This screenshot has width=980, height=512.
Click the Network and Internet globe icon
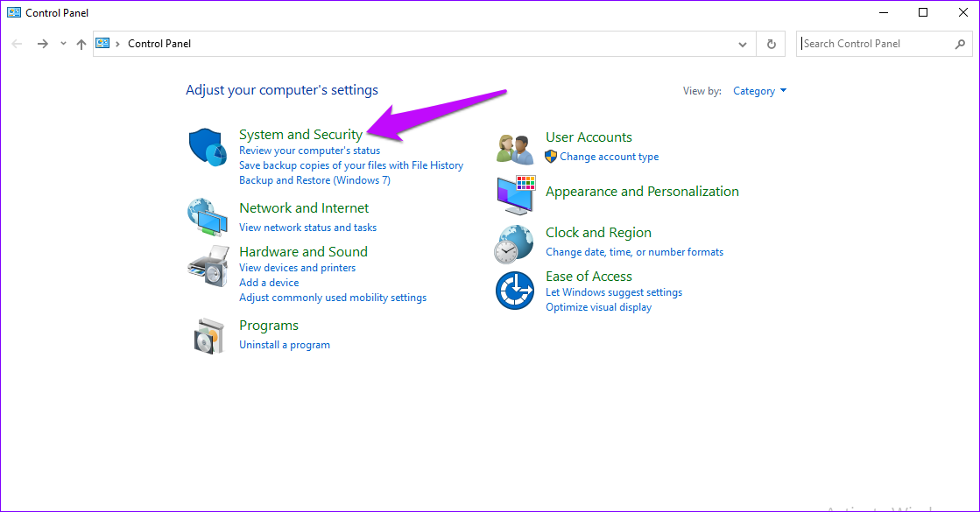[208, 217]
